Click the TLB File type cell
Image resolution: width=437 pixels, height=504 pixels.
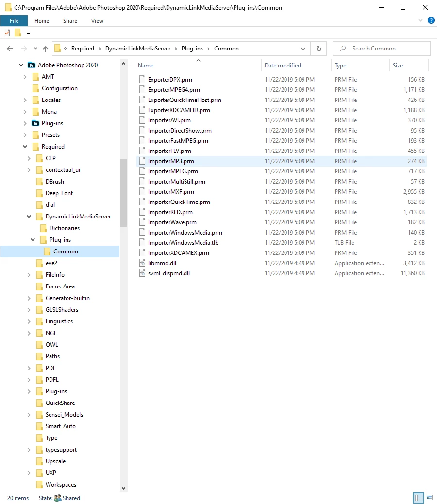coord(344,243)
